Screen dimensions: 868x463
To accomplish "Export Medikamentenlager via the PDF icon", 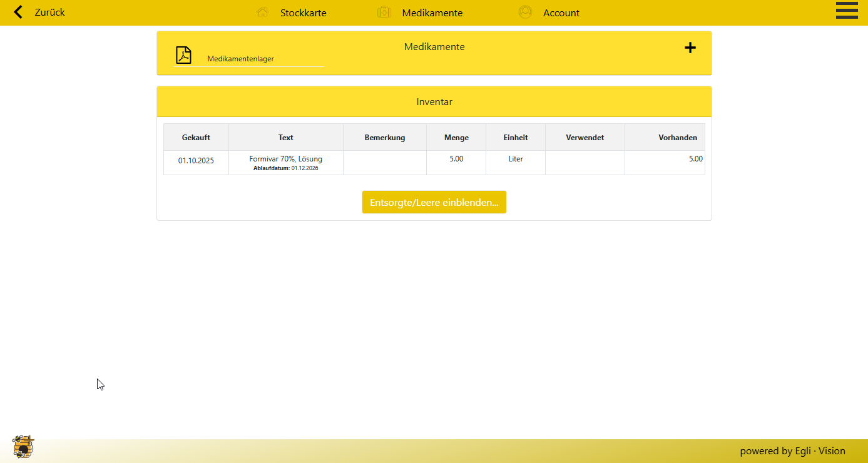I will 183,55.
